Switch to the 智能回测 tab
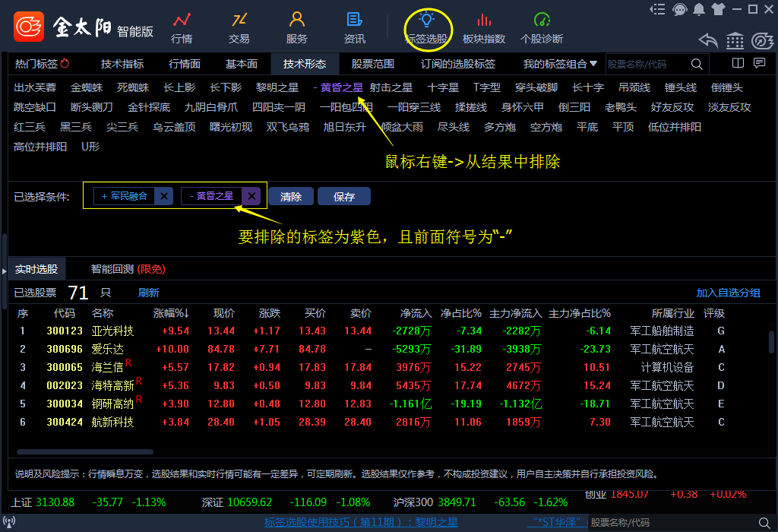 tap(112, 269)
